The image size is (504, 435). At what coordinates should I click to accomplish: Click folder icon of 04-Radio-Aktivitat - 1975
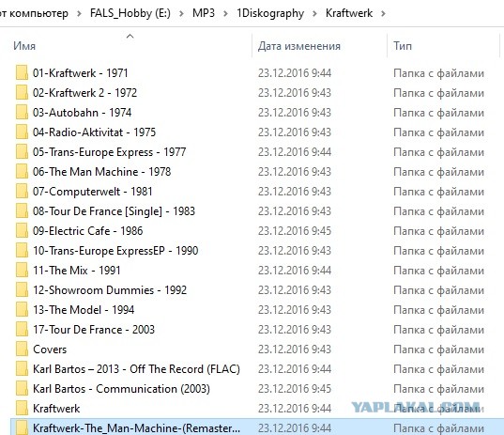[22, 132]
